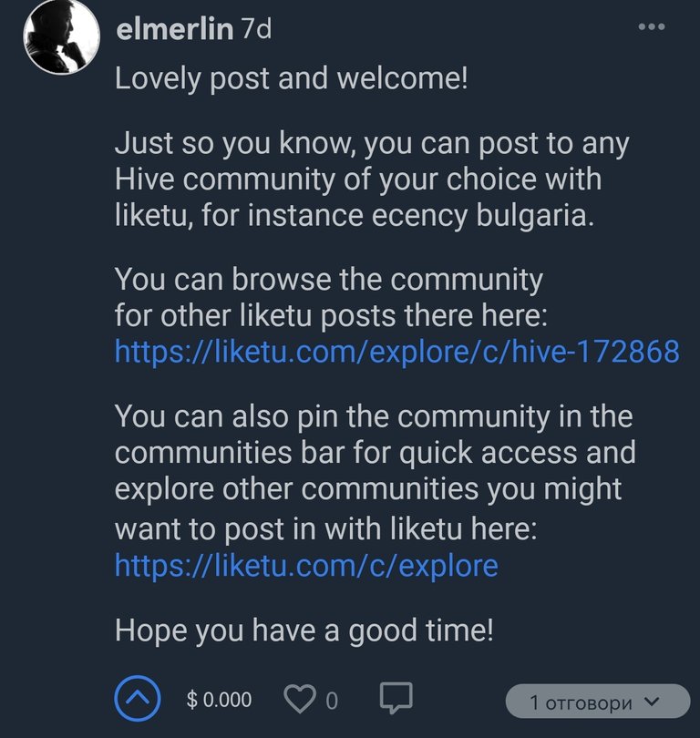The image size is (700, 738).
Task: Click the 'You can also pin the community' paragraph
Action: pyautogui.click(x=375, y=473)
